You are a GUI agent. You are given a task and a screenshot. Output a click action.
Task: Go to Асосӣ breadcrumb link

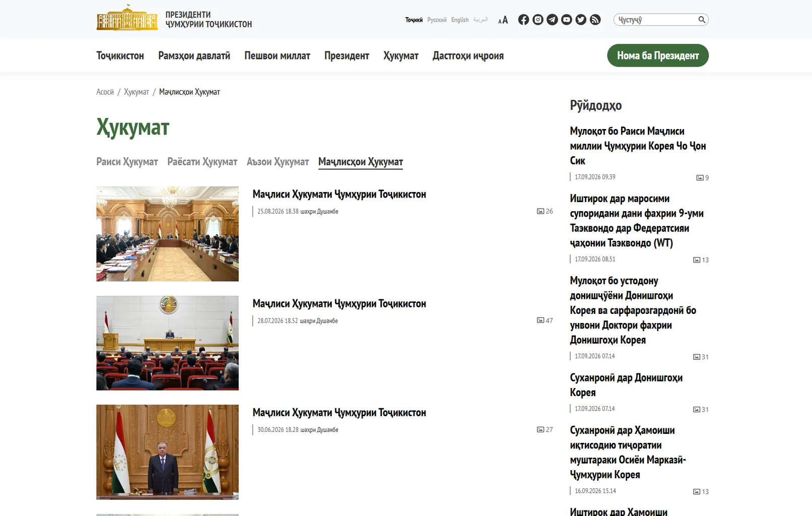(x=105, y=92)
